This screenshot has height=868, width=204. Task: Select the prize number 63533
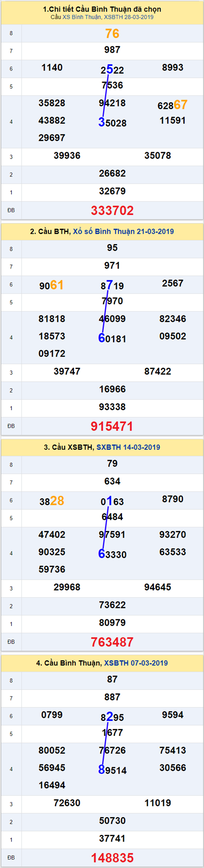(x=173, y=552)
